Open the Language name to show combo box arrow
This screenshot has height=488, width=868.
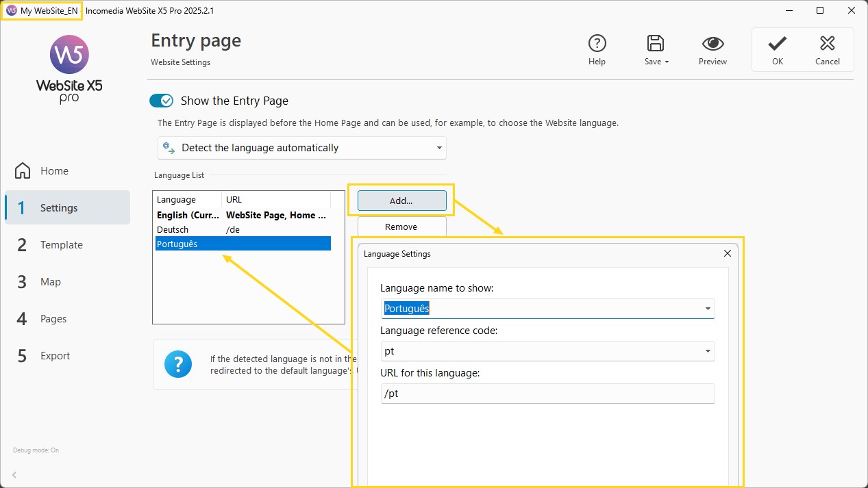tap(708, 309)
